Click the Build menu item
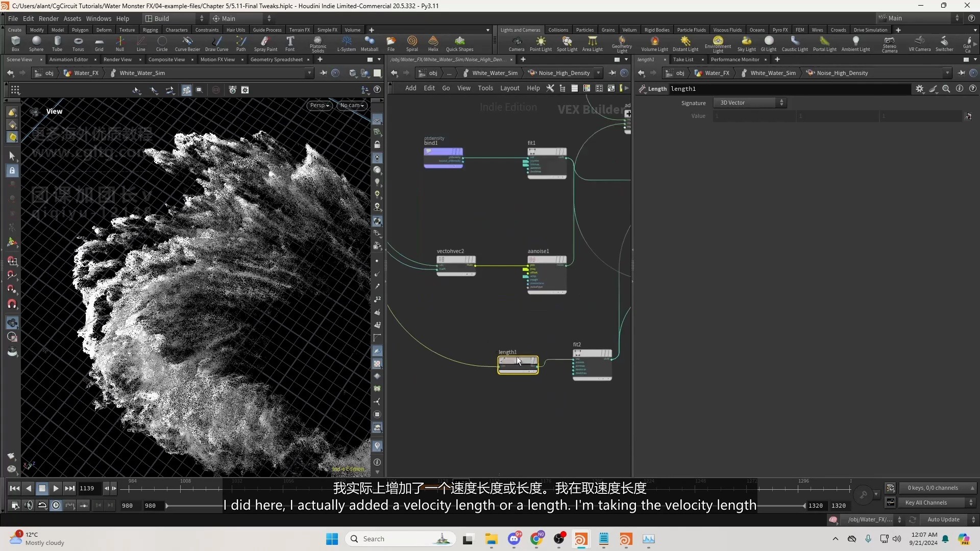This screenshot has height=551, width=980. coord(161,18)
